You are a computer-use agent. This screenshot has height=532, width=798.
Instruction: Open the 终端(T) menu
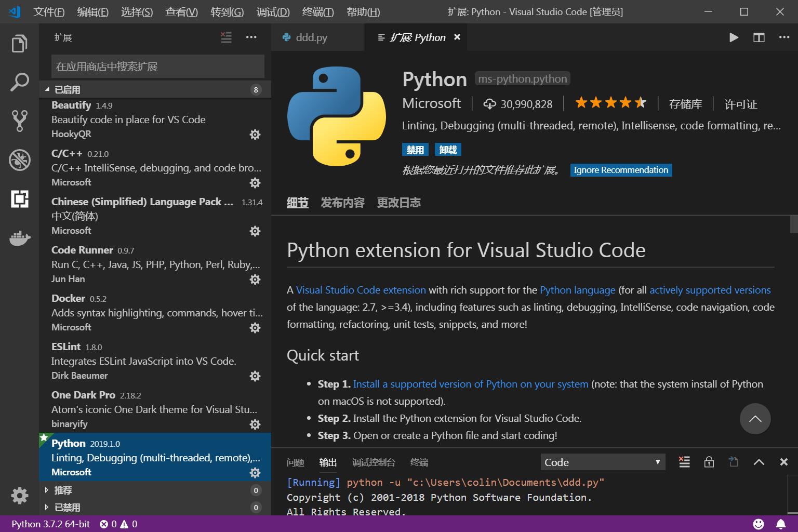point(317,12)
